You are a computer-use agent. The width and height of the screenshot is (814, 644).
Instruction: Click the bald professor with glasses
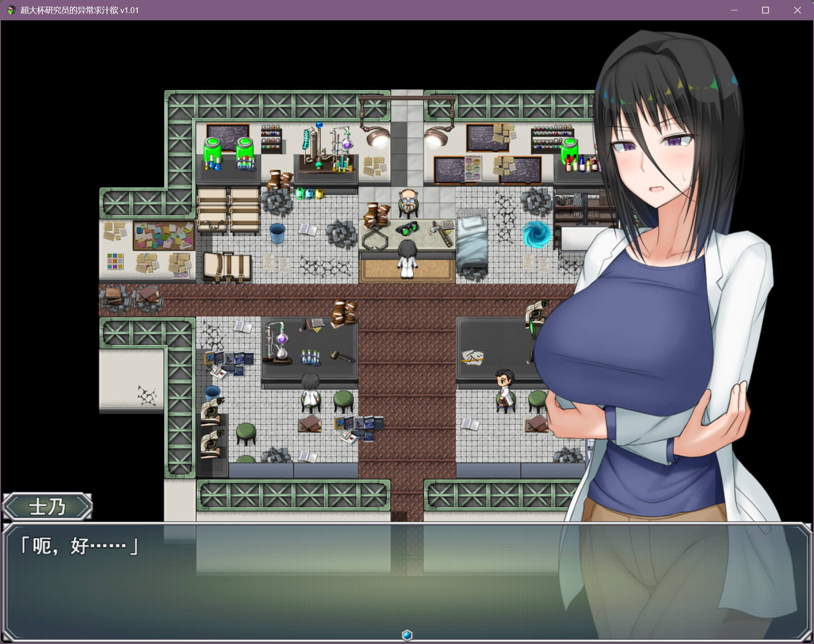(x=408, y=202)
